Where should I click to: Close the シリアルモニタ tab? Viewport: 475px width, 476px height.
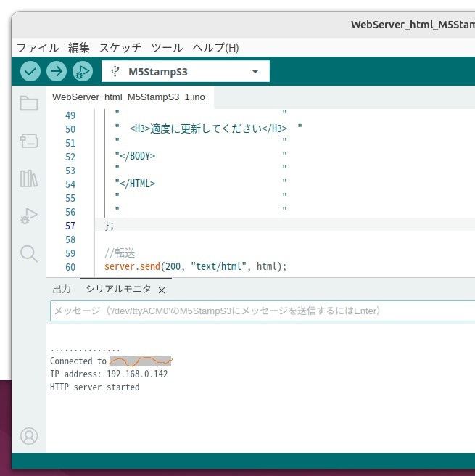(x=162, y=290)
